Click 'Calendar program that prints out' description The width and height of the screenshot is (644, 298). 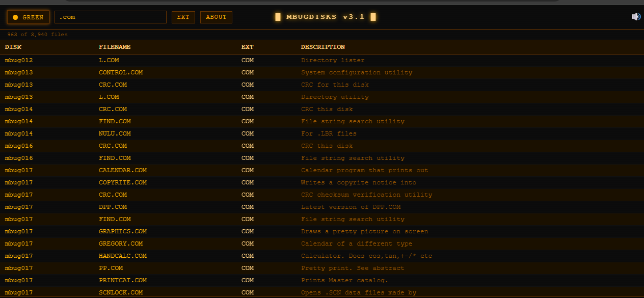364,170
